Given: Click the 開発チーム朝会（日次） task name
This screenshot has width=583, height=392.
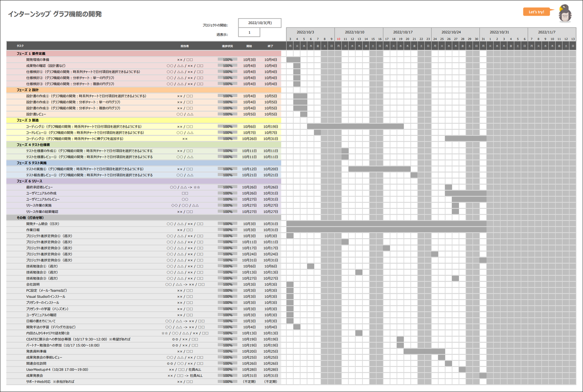Looking at the screenshot, I should (x=43, y=224).
